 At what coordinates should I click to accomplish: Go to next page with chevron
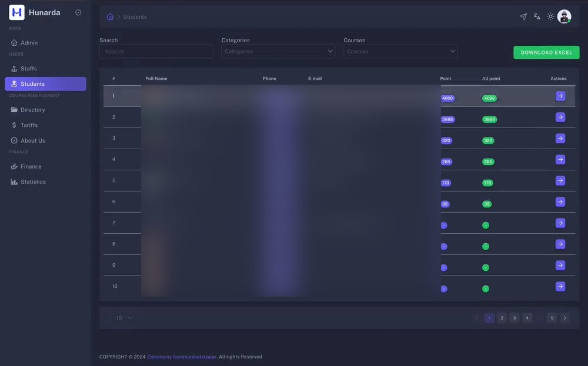[564, 318]
